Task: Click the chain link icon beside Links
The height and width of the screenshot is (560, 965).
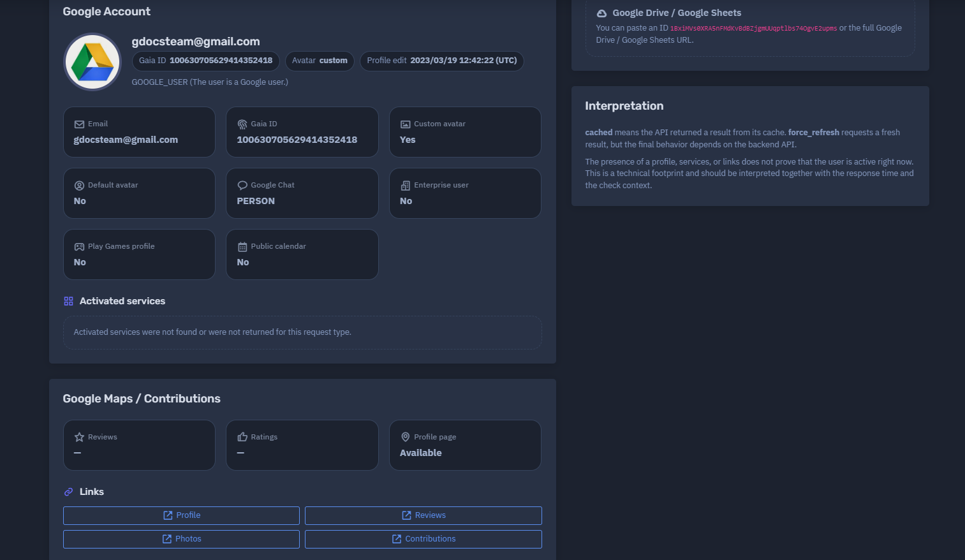Action: click(x=68, y=492)
